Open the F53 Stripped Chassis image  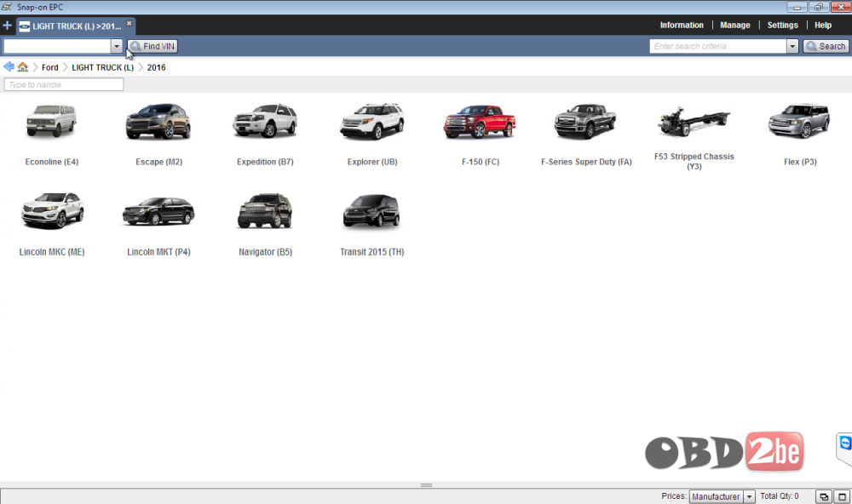pyautogui.click(x=694, y=121)
